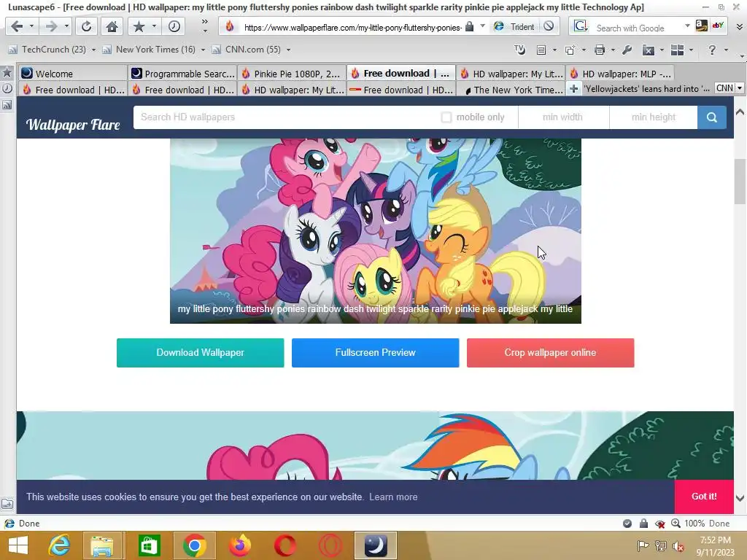Go to the home page icon

pyautogui.click(x=112, y=26)
